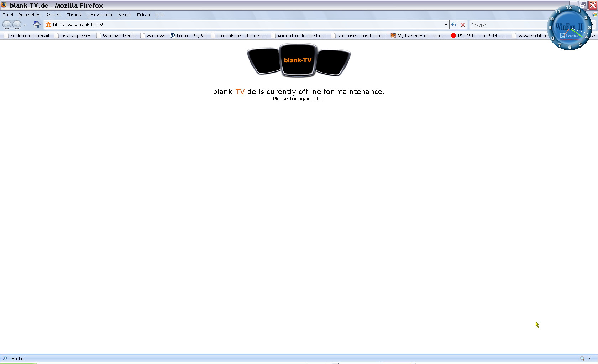Click the magnifier icon in the status bar
This screenshot has width=598, height=364.
pyautogui.click(x=5, y=358)
